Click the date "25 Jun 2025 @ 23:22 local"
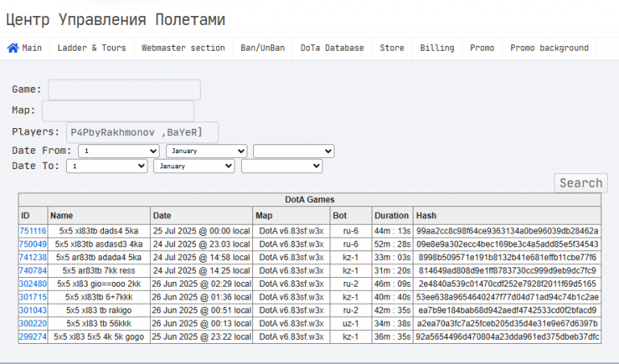 (x=201, y=337)
